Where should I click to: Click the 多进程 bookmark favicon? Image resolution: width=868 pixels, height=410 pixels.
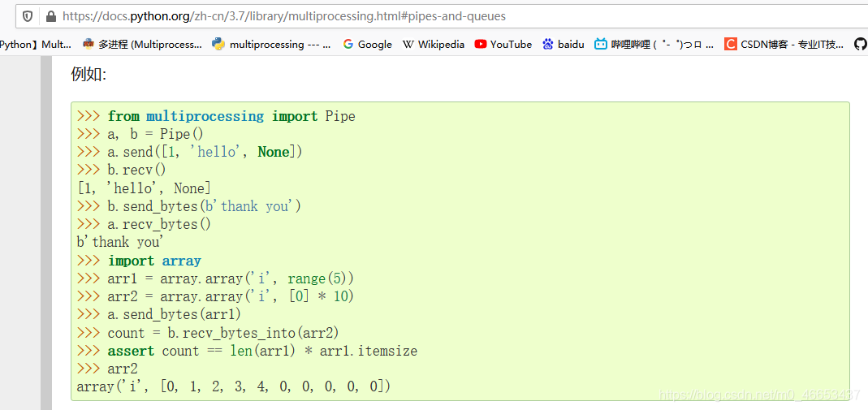pos(88,45)
